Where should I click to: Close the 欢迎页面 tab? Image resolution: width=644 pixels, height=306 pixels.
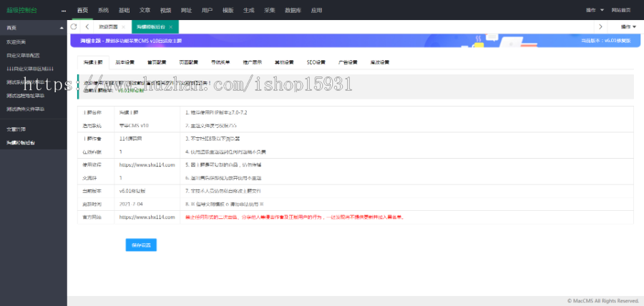(124, 26)
